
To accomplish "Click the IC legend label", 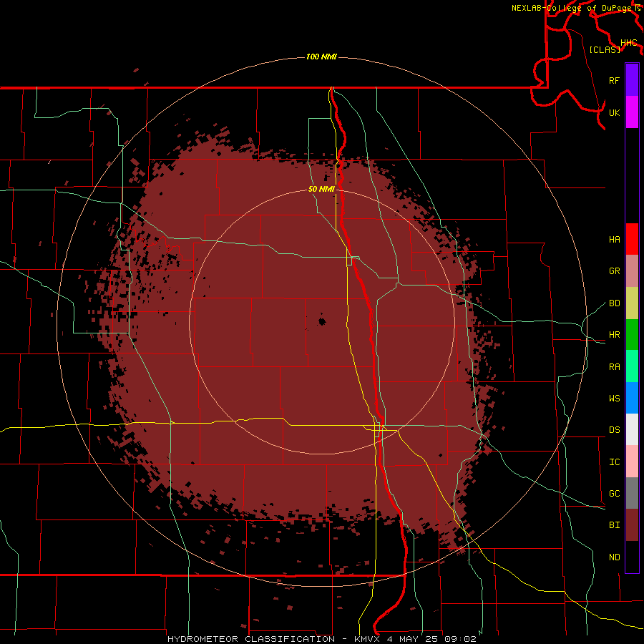I will pos(614,462).
